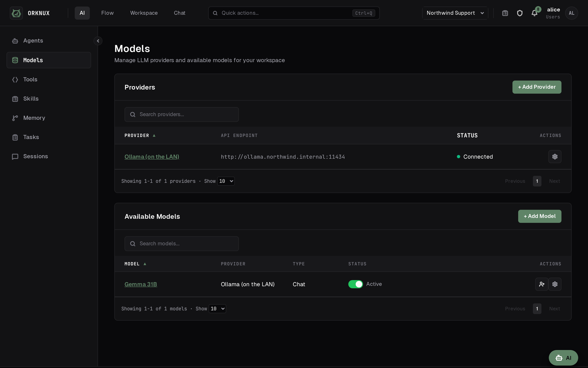The height and width of the screenshot is (368, 588).
Task: Switch to the Chat top tab
Action: [x=179, y=13]
